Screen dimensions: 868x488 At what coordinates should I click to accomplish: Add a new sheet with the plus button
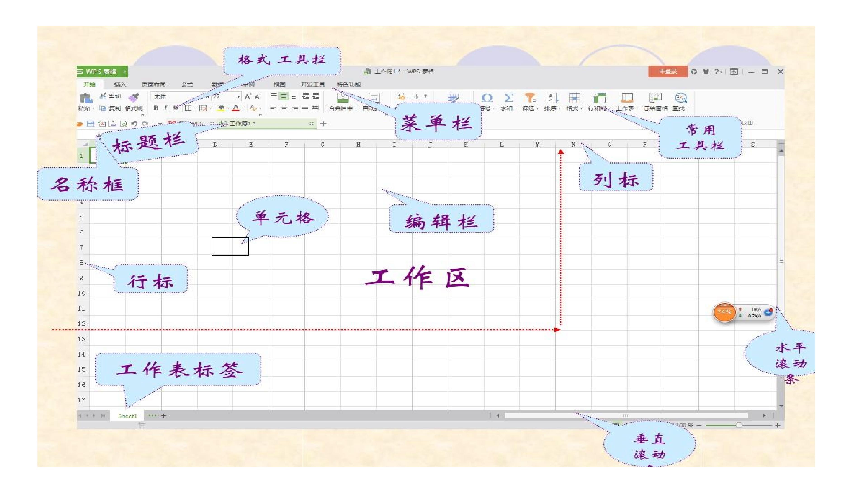point(164,416)
